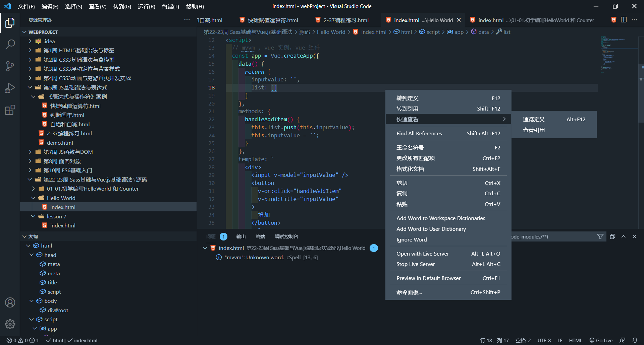Click the split editor icon
This screenshot has width=644, height=345.
click(x=624, y=20)
